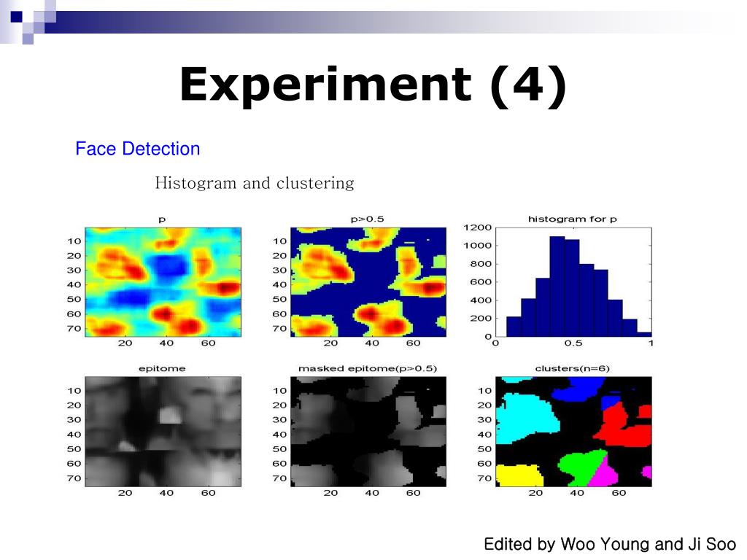Select the shortest rightmost histogram bar near 1

pyautogui.click(x=644, y=334)
